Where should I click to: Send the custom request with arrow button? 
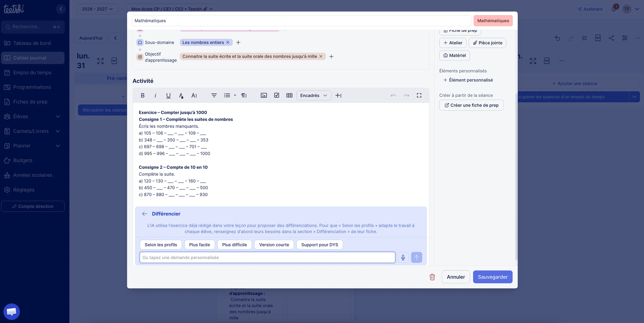[416, 257]
